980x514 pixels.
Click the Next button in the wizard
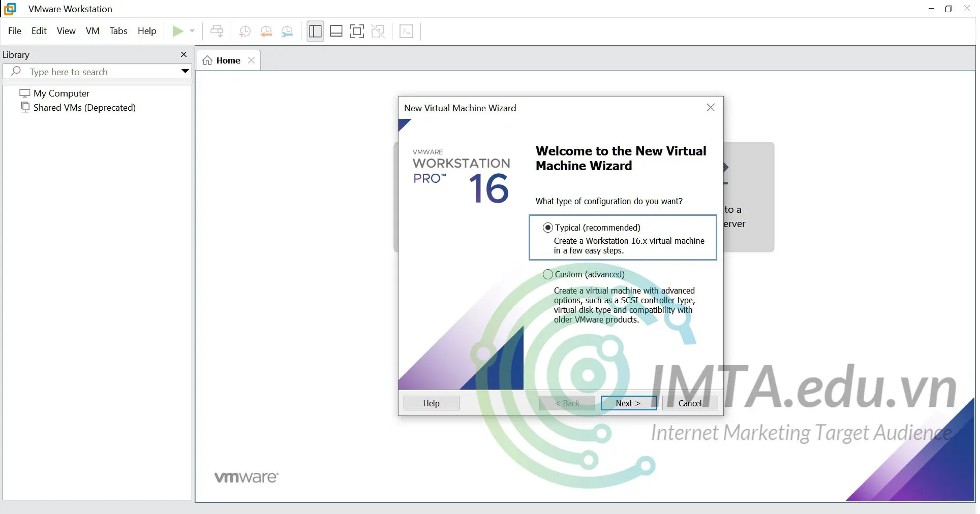tap(628, 403)
